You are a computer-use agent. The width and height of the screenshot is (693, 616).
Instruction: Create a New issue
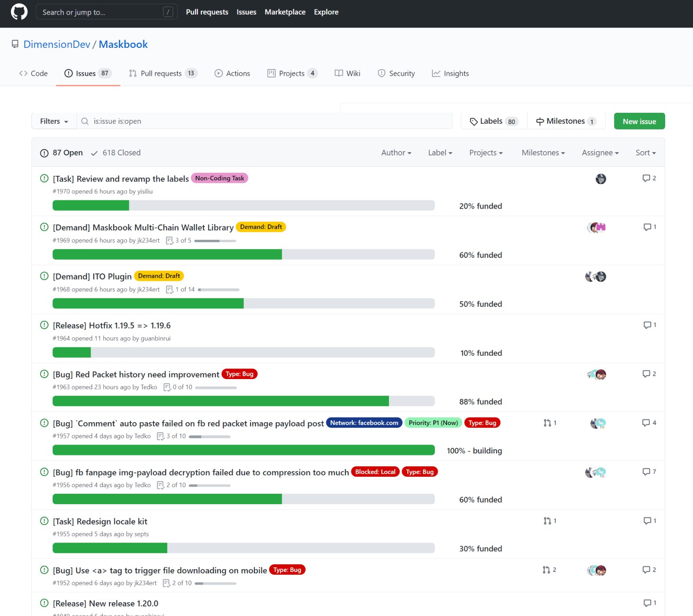click(x=639, y=121)
